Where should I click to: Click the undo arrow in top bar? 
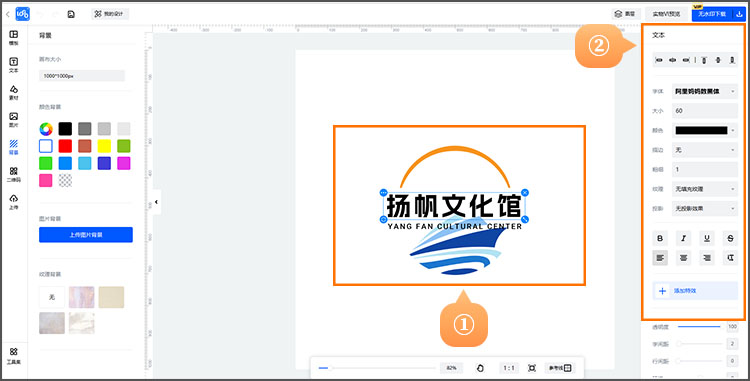40,14
